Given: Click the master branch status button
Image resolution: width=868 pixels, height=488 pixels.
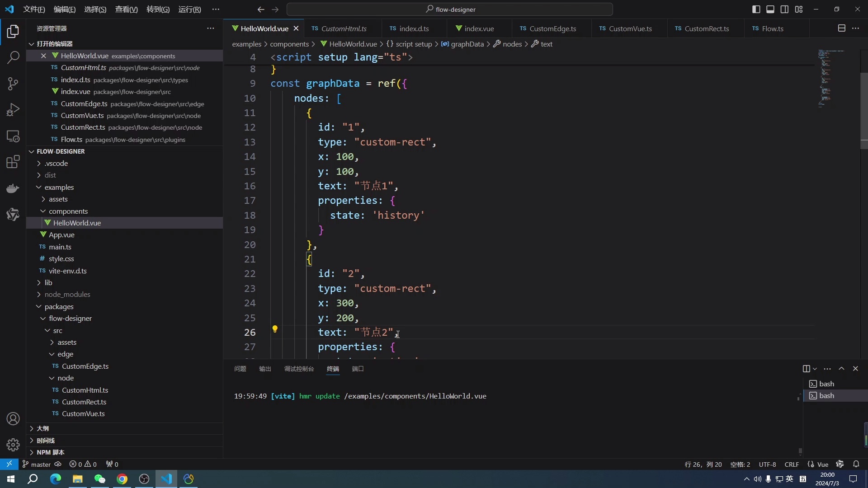Looking at the screenshot, I should point(41,464).
